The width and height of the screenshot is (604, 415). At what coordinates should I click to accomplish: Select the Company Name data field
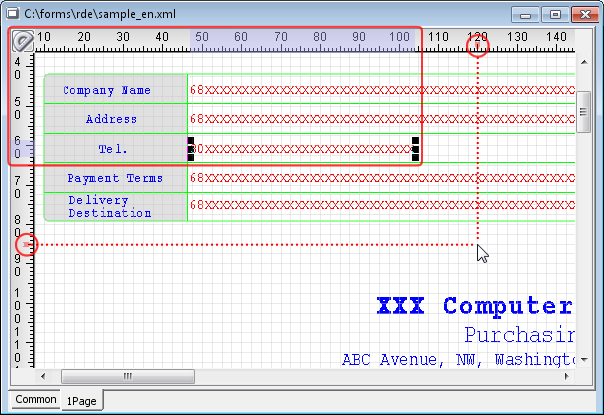(x=381, y=90)
